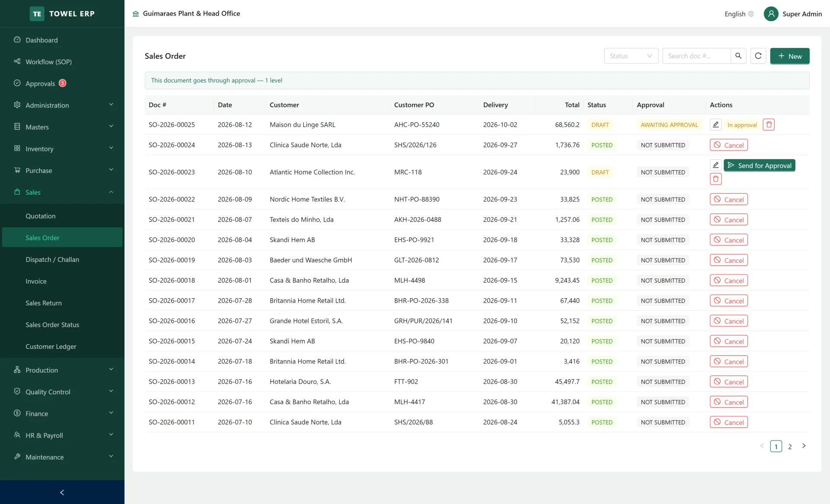Collapse the sidebar with the bottom arrow
This screenshot has height=504, width=830.
(62, 492)
